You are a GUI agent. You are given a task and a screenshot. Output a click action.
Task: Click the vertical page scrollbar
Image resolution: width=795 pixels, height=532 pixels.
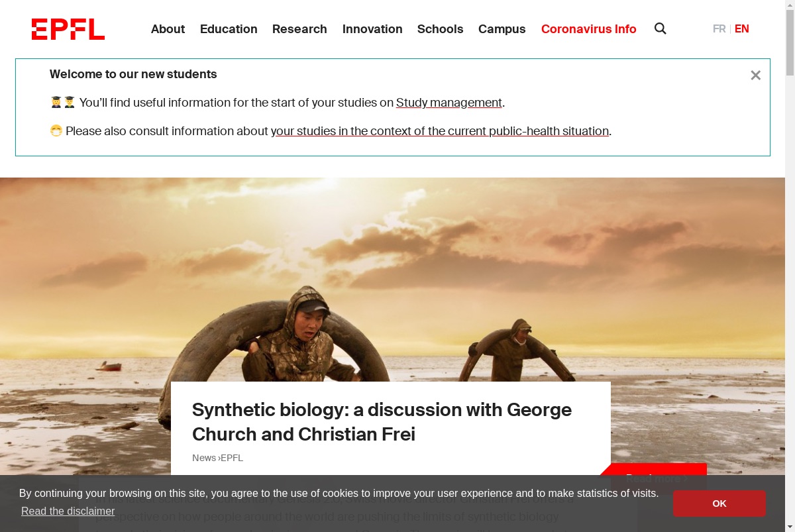point(790,266)
